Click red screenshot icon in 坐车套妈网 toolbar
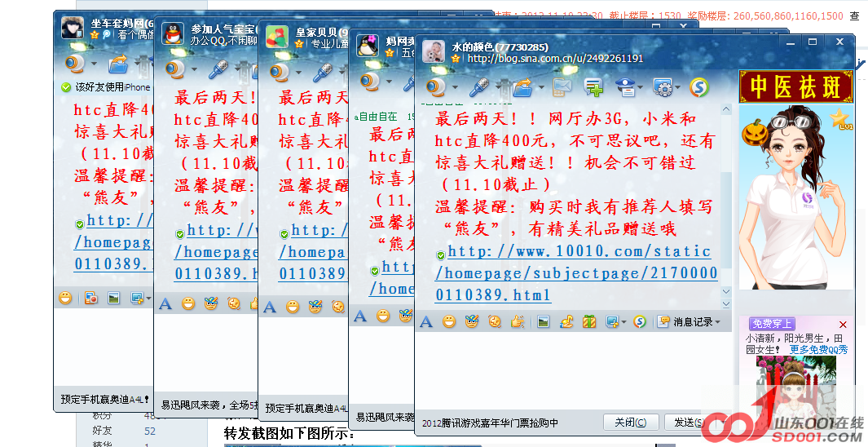The image size is (868, 447). point(91,298)
